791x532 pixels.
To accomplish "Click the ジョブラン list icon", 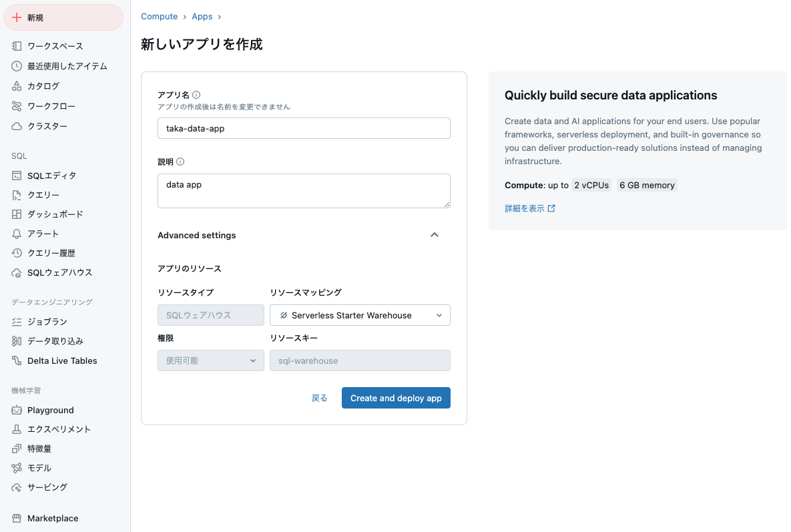I will (x=17, y=322).
